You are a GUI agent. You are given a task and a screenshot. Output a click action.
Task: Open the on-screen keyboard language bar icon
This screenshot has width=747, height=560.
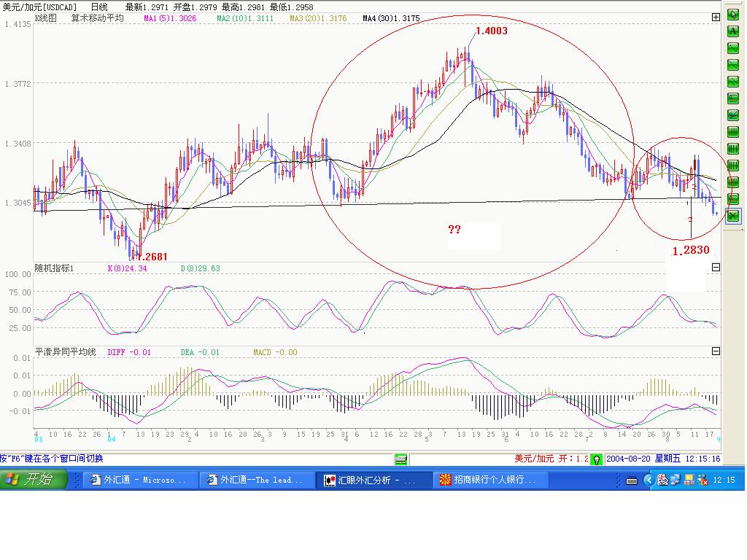tap(632, 481)
